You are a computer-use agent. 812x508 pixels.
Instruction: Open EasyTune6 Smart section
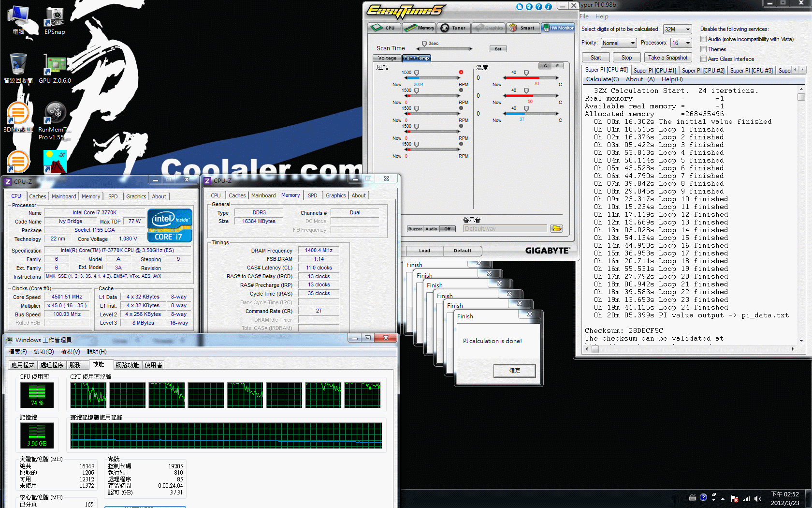(522, 28)
